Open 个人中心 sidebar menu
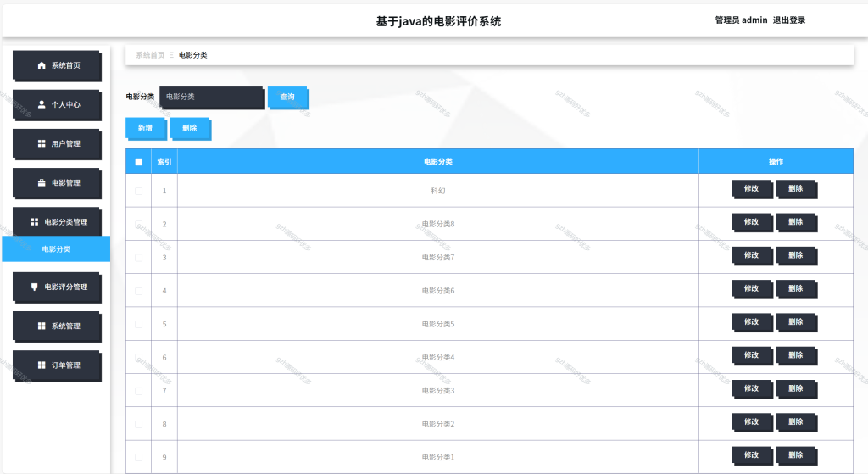Image resolution: width=868 pixels, height=474 pixels. coord(57,104)
